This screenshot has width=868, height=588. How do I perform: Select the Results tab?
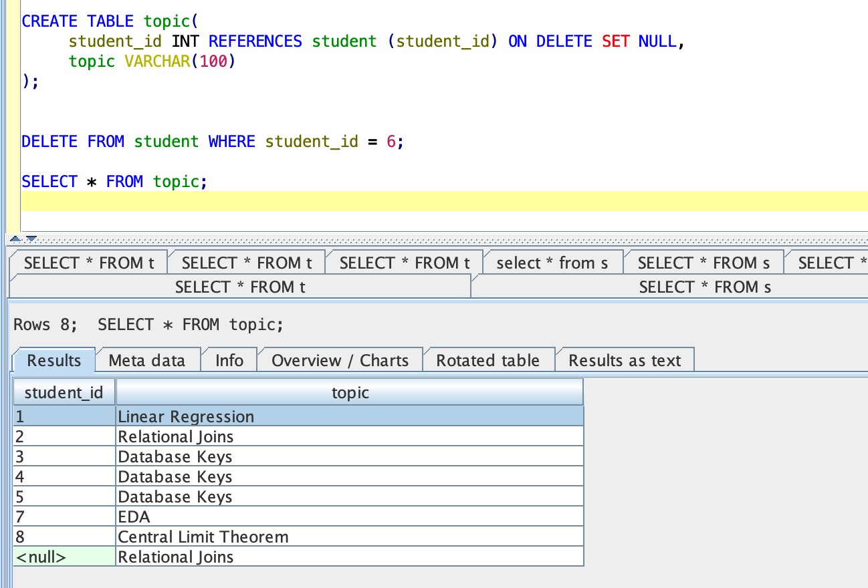point(53,360)
